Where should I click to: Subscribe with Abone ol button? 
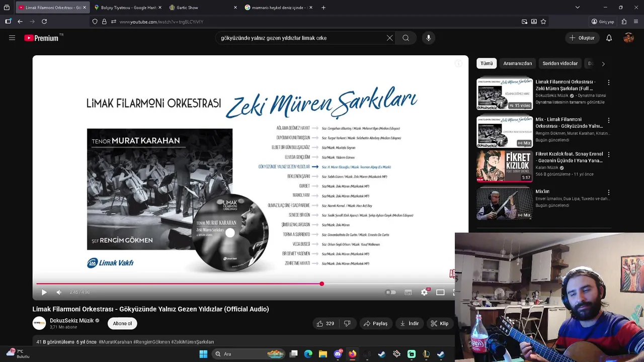pyautogui.click(x=122, y=323)
